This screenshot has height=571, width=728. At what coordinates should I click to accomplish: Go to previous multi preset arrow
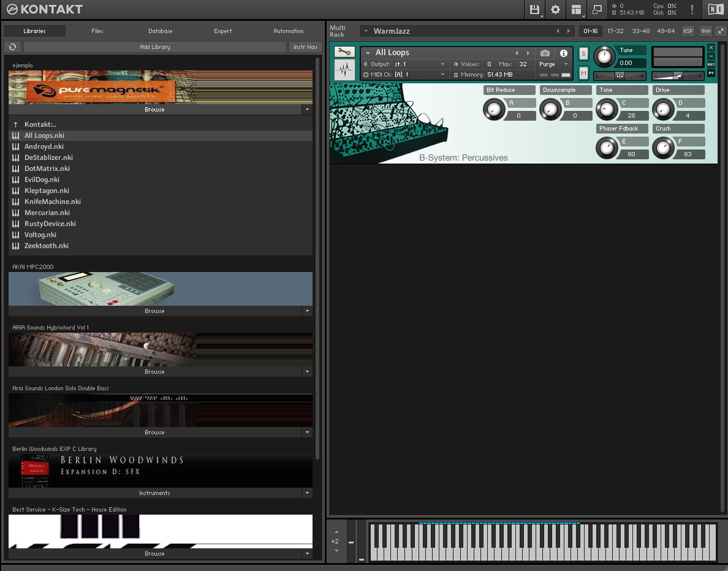pos(558,31)
